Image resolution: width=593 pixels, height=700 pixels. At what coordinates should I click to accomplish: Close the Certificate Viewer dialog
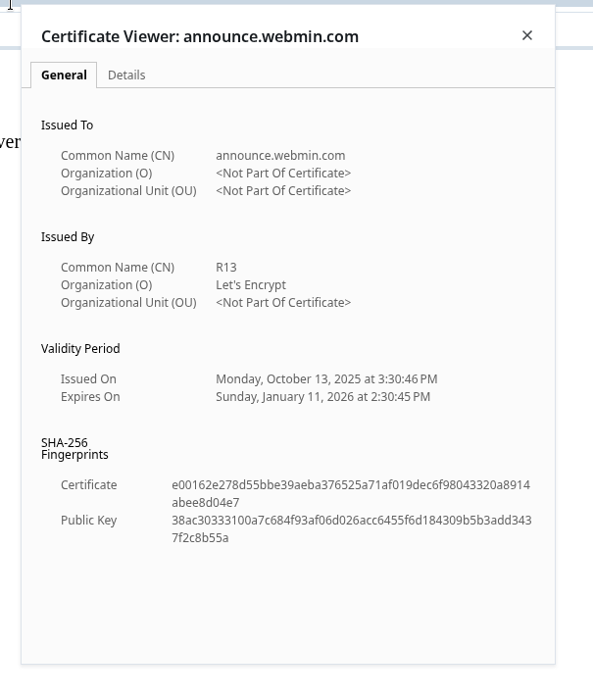click(x=527, y=35)
